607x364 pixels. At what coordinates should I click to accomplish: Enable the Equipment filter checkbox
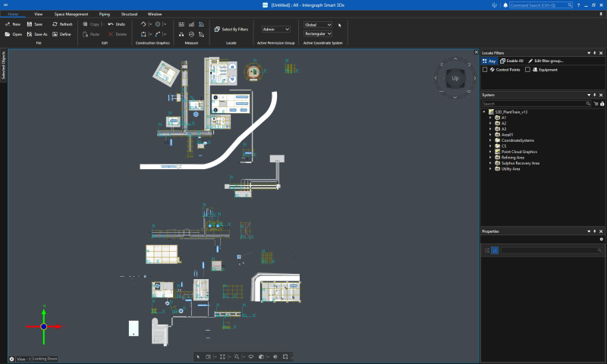[x=527, y=70]
